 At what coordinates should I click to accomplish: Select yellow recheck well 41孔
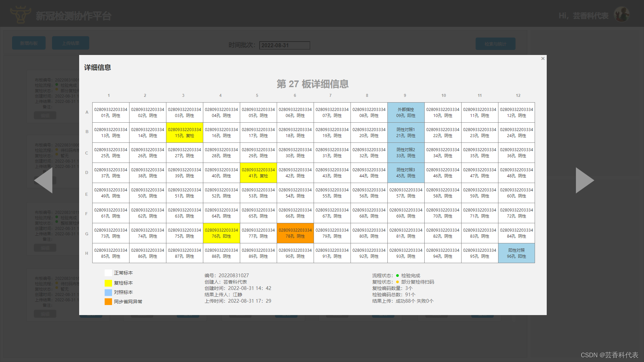tap(258, 173)
